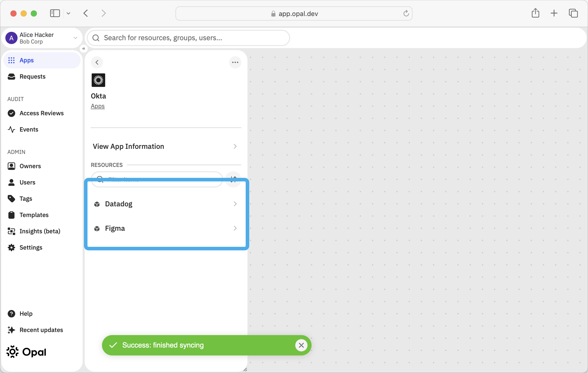Click the Alice Hacker avatar
Image resolution: width=588 pixels, height=373 pixels.
11,38
